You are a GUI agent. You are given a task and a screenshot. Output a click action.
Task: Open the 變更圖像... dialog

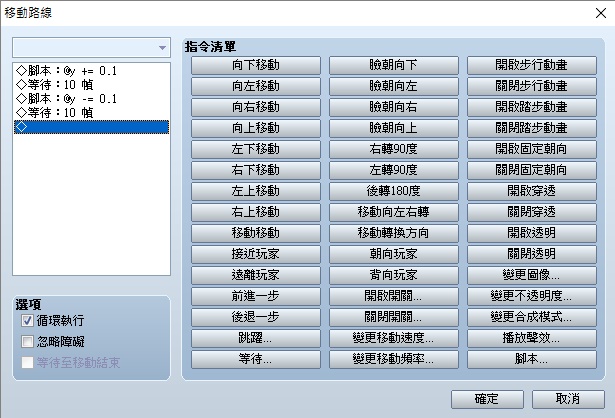coord(532,275)
